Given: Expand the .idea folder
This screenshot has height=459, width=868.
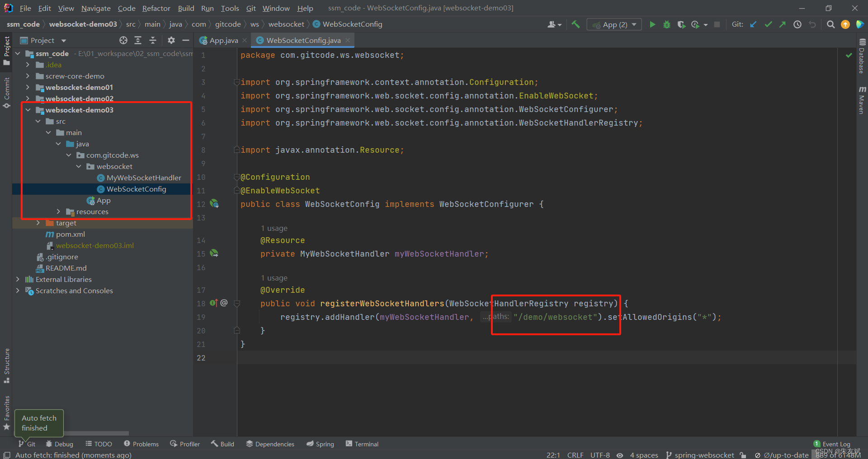Looking at the screenshot, I should click(28, 65).
